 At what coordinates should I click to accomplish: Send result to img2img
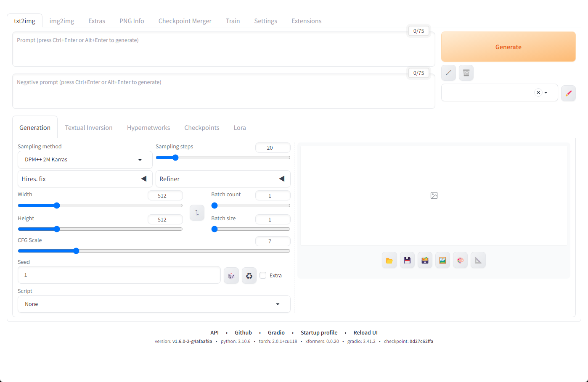tap(442, 260)
